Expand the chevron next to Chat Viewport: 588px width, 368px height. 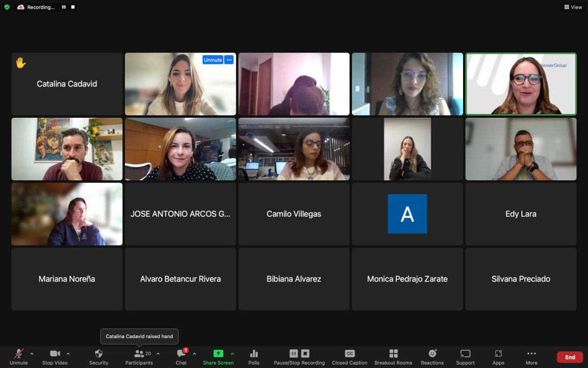tap(194, 353)
